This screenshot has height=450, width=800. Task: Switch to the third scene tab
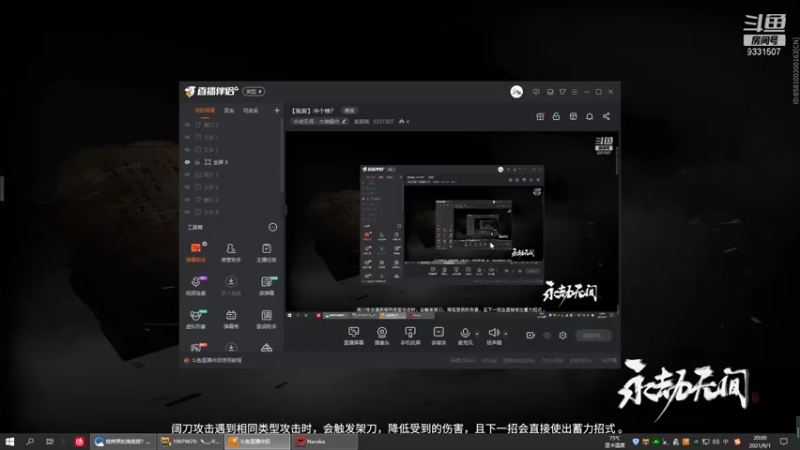[x=251, y=110]
